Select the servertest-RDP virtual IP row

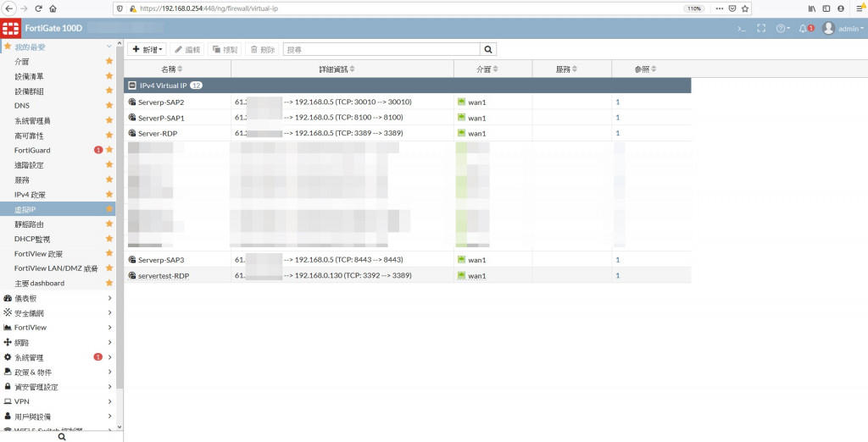click(408, 275)
